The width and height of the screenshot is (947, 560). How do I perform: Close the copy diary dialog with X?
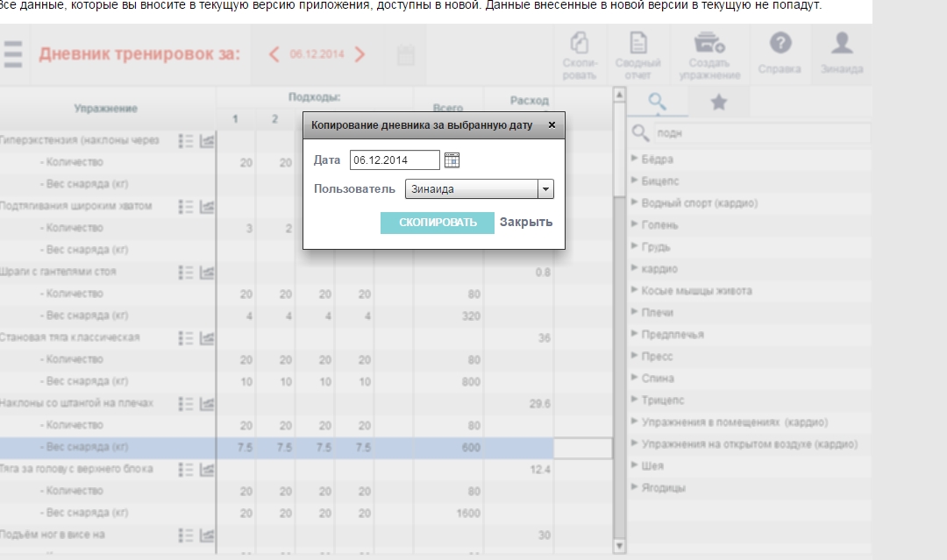(x=552, y=125)
